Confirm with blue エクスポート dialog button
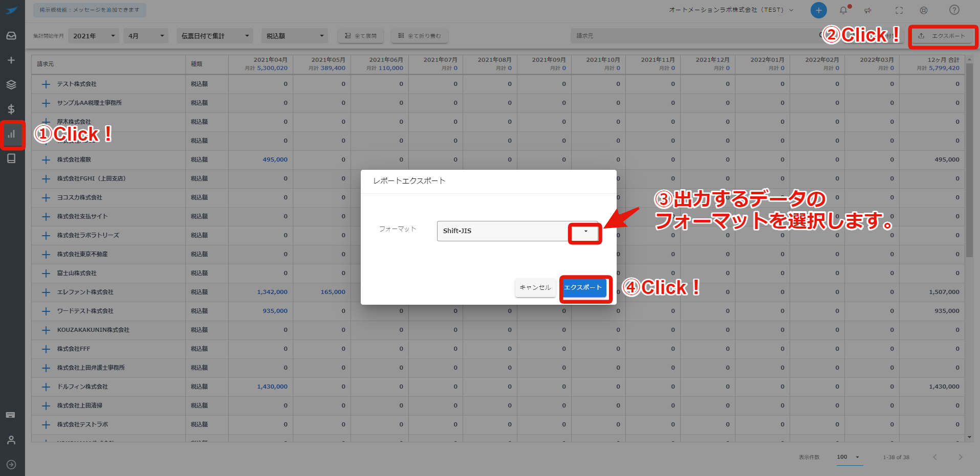This screenshot has width=980, height=476. click(583, 287)
